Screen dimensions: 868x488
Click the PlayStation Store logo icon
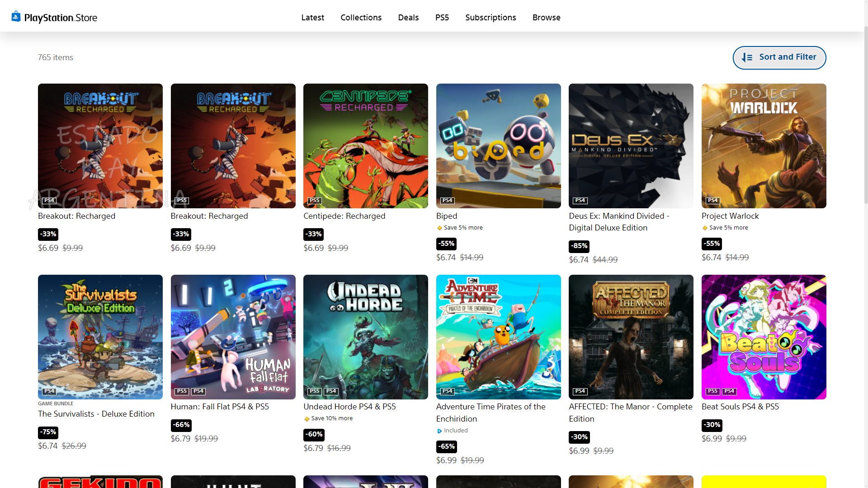[x=16, y=17]
